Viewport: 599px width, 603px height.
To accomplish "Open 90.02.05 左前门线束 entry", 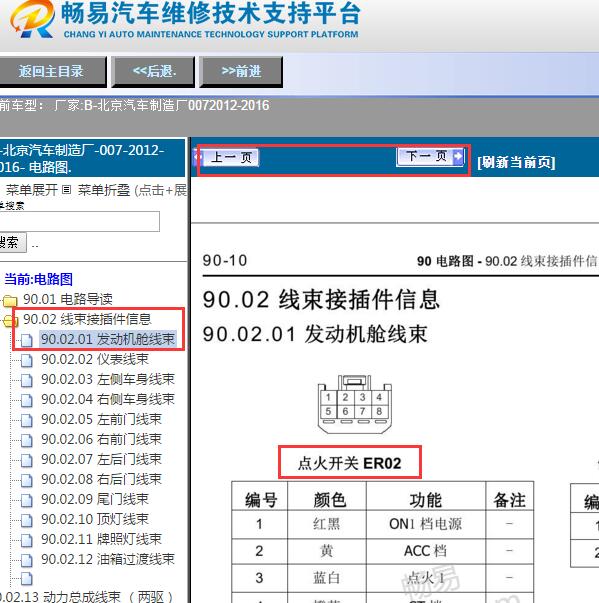I will point(101,419).
